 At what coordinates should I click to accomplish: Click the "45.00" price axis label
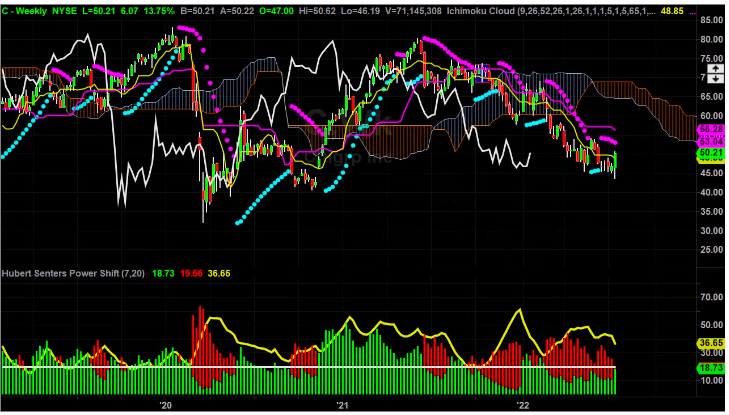[x=711, y=173]
